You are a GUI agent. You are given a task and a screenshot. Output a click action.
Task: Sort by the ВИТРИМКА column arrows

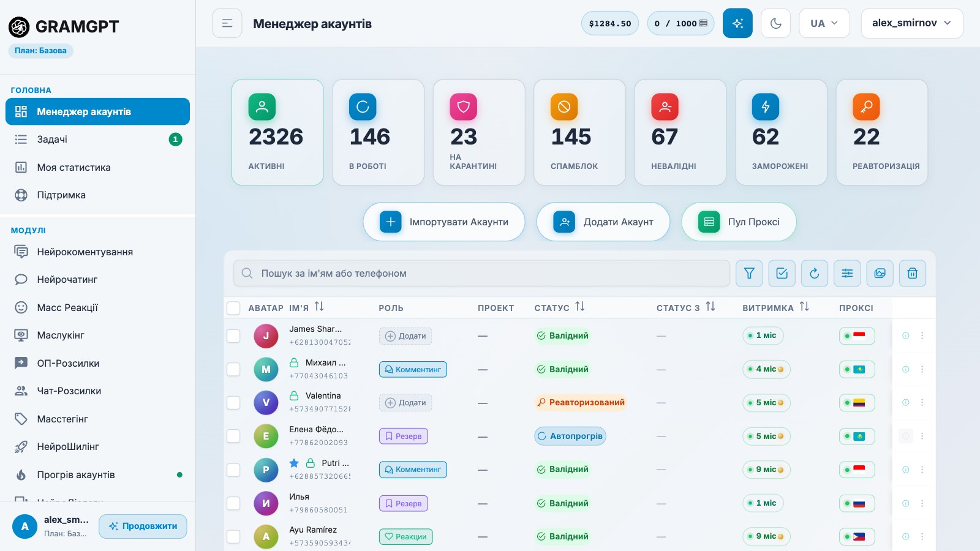click(804, 307)
